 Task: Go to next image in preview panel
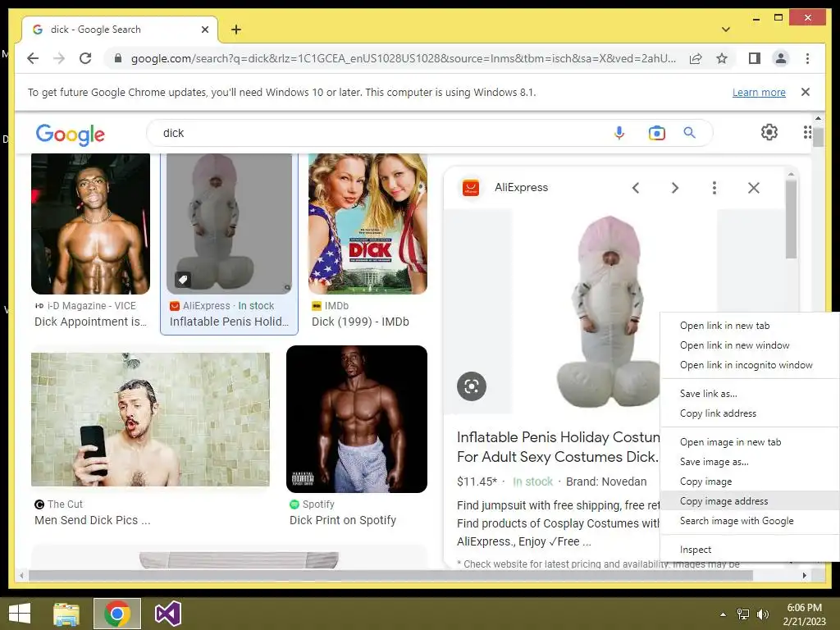pyautogui.click(x=675, y=188)
